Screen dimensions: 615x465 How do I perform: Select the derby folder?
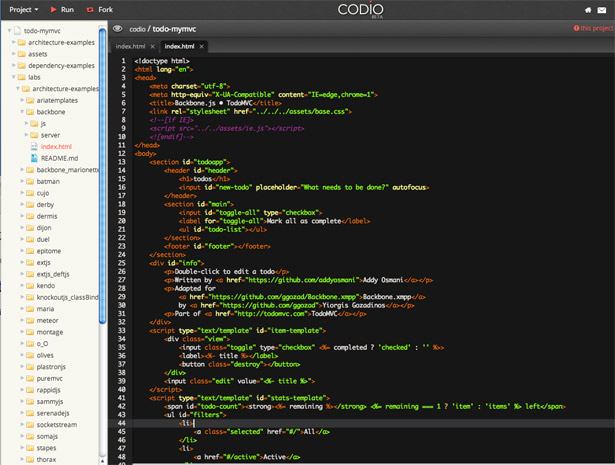pos(45,205)
